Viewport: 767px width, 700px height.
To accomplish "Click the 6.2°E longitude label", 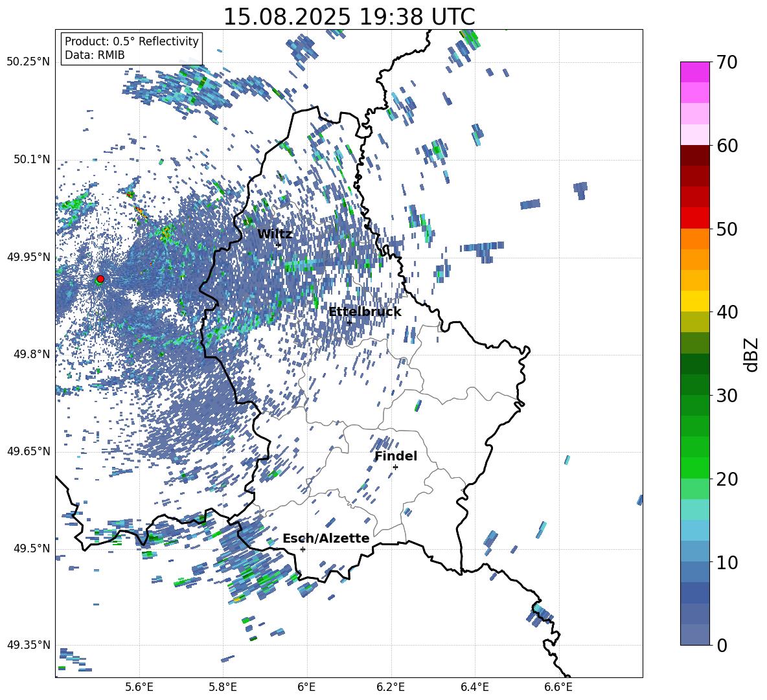I will 391,687.
